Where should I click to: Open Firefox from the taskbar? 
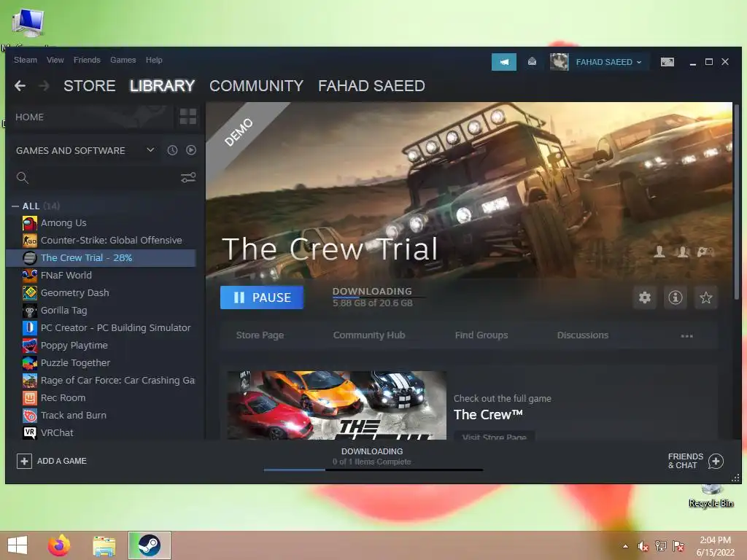coord(59,545)
